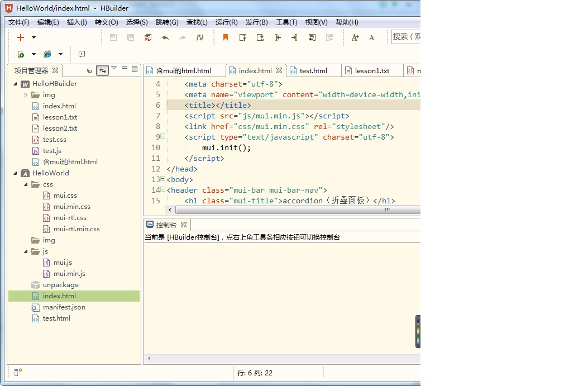
Task: Open the dropdown arrow beside the plus icon
Action: click(x=34, y=37)
